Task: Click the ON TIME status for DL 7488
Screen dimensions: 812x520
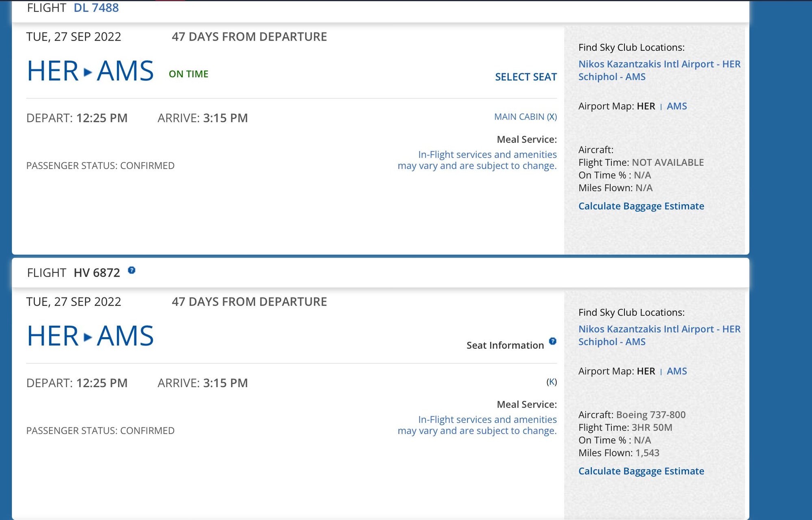Action: coord(188,74)
